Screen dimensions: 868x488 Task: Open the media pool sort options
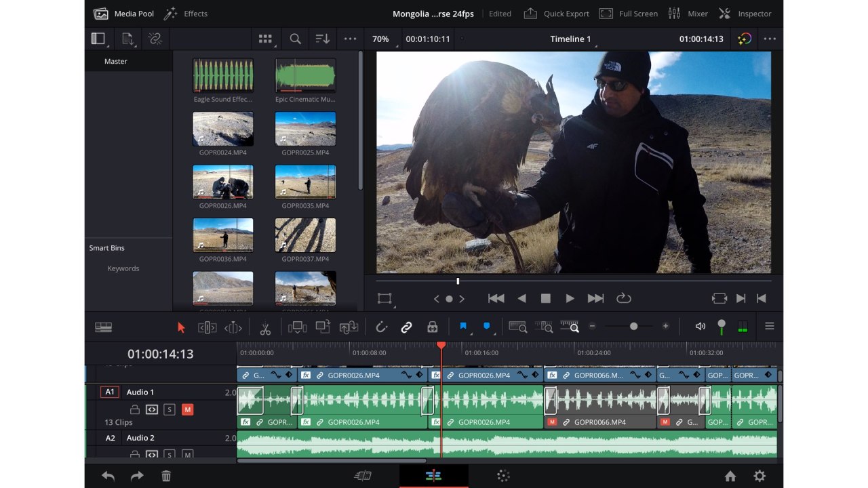tap(323, 39)
